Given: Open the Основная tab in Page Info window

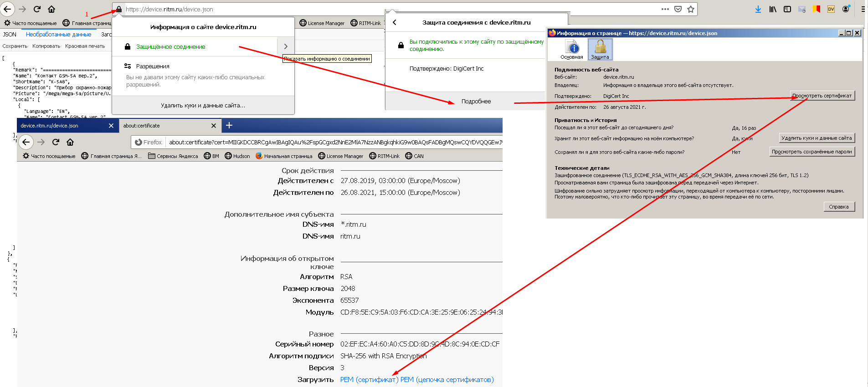Looking at the screenshot, I should [x=572, y=50].
